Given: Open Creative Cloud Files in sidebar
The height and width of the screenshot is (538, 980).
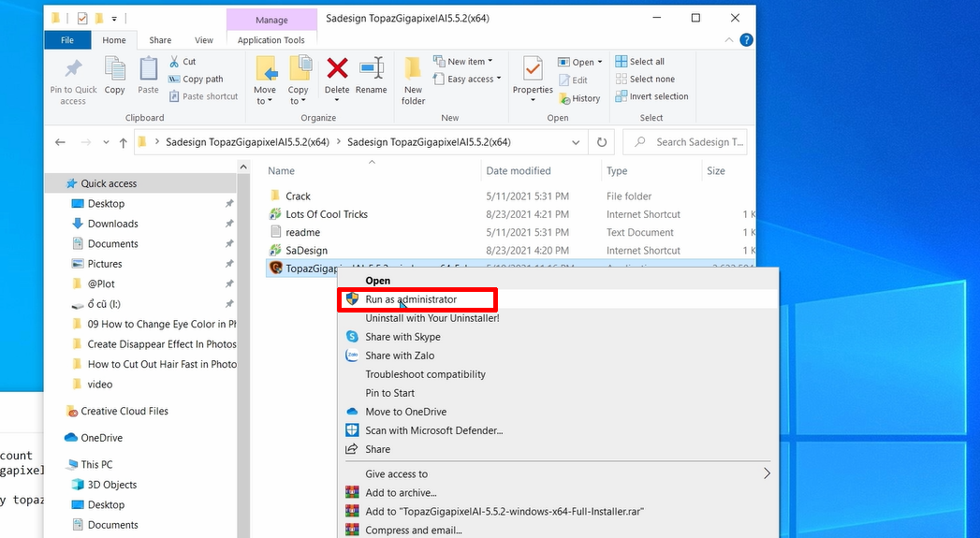Looking at the screenshot, I should pyautogui.click(x=124, y=411).
